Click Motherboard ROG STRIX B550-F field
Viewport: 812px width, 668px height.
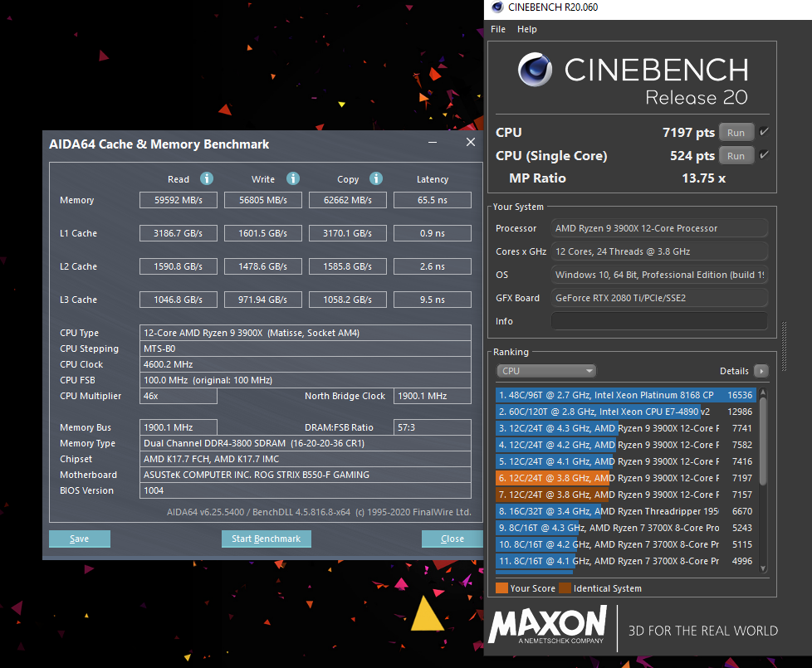[305, 475]
